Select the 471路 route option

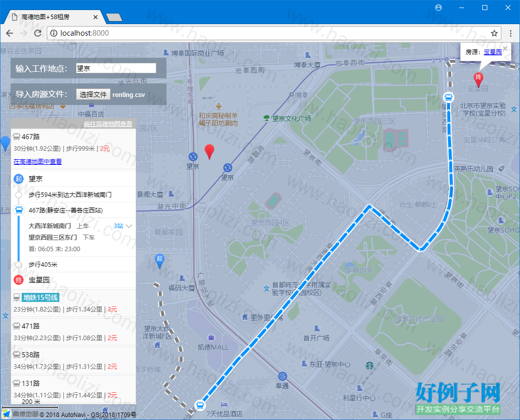(x=73, y=332)
